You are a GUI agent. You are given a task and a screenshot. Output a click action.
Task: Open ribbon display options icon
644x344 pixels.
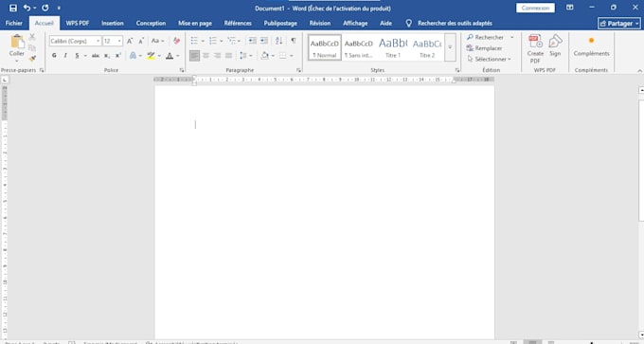pos(570,8)
